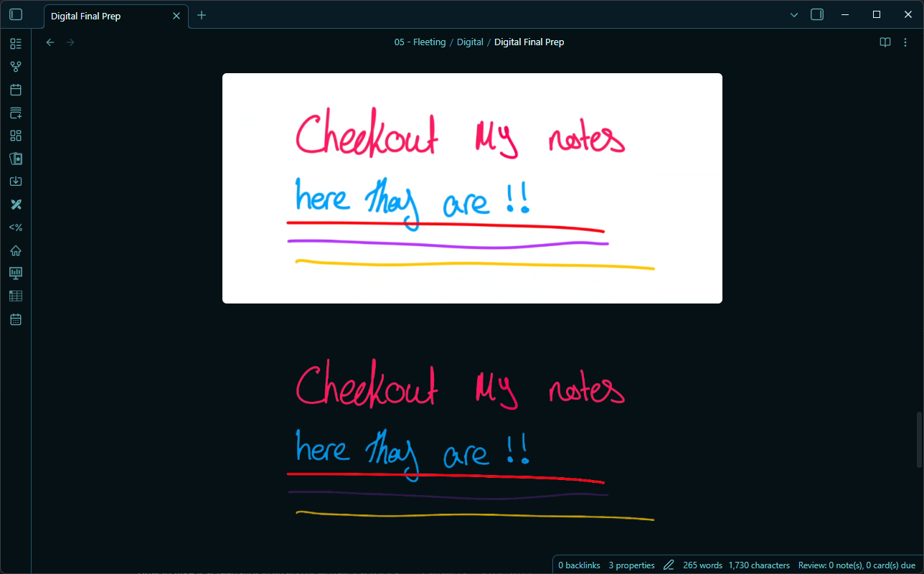Insert Templater template '<%' icon
The image size is (924, 574).
pos(16,227)
